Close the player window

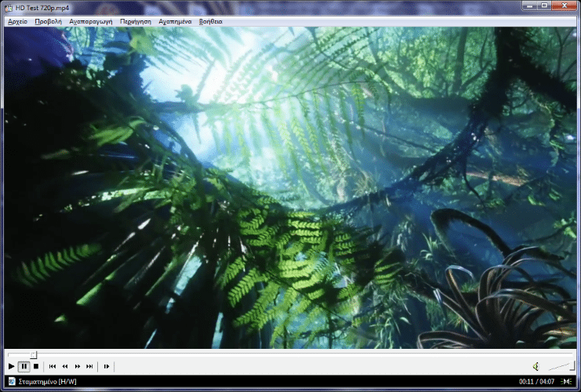564,5
